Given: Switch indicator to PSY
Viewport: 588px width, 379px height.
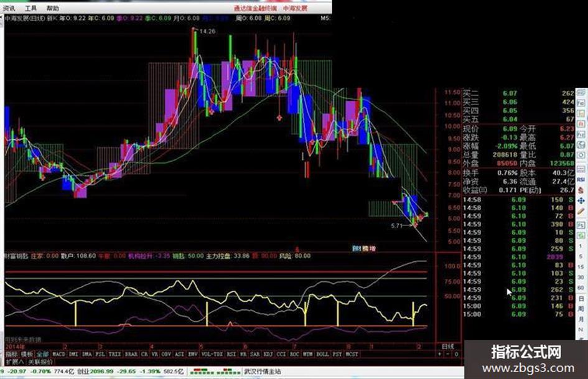Looking at the screenshot, I should point(337,354).
